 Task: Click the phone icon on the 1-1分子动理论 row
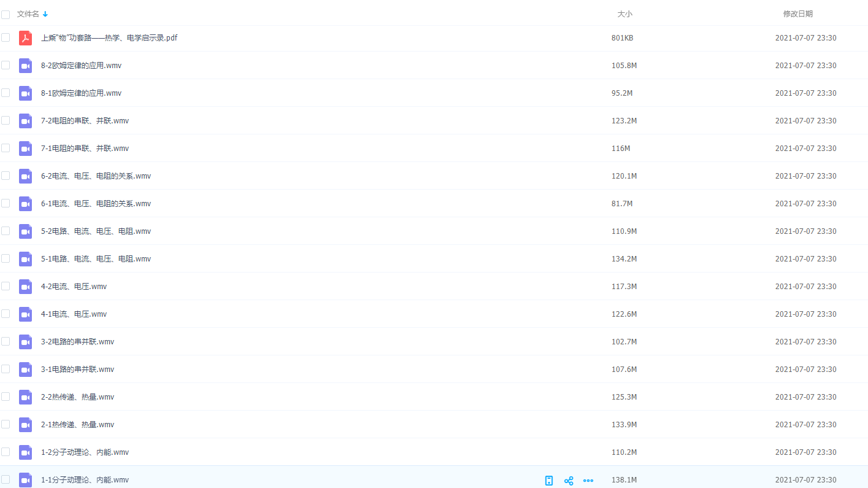click(x=549, y=481)
